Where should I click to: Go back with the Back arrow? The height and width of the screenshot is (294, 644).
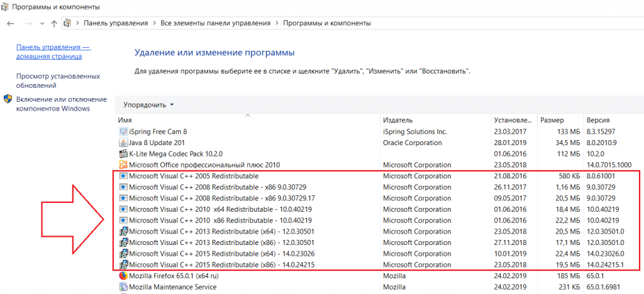[x=11, y=23]
